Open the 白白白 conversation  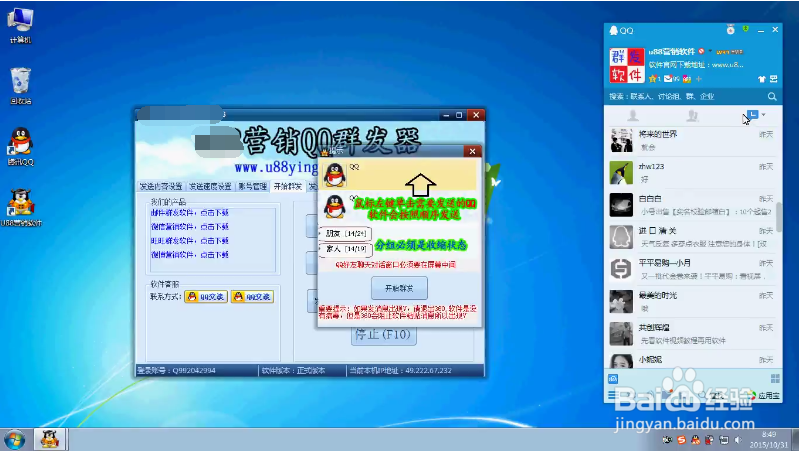click(692, 205)
